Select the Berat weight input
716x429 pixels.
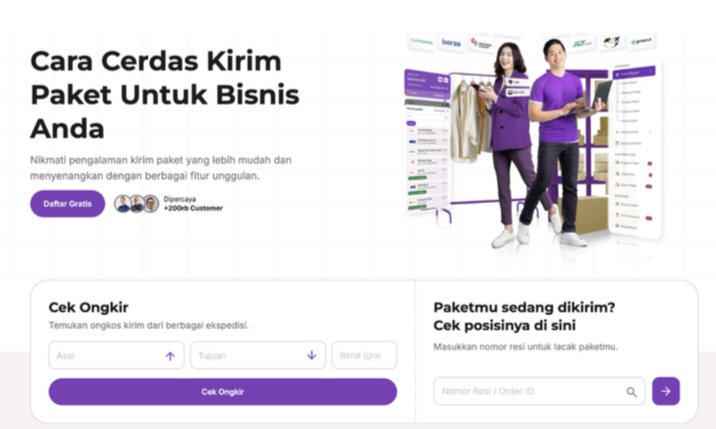coord(364,355)
